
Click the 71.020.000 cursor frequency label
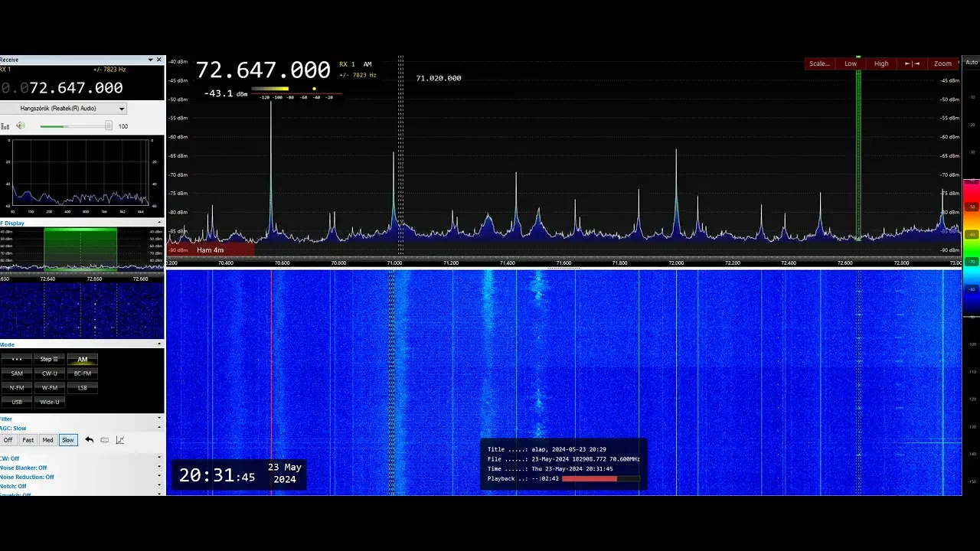click(439, 78)
